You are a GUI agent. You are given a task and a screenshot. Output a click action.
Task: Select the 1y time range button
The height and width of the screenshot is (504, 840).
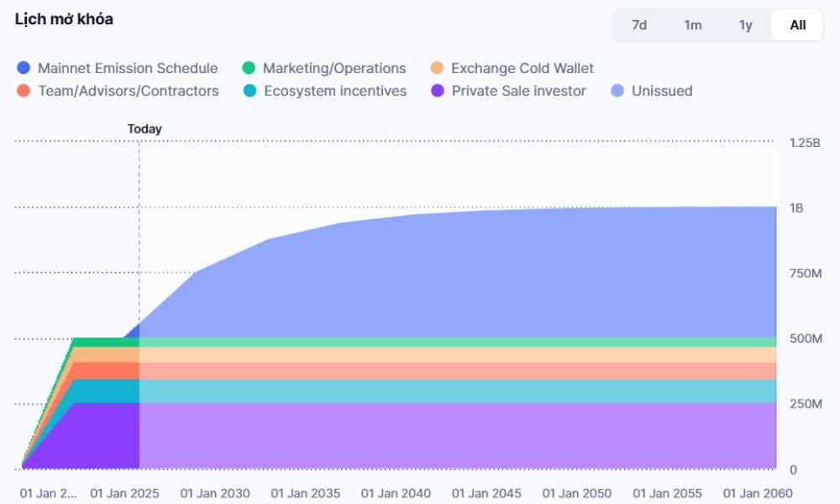coord(744,25)
